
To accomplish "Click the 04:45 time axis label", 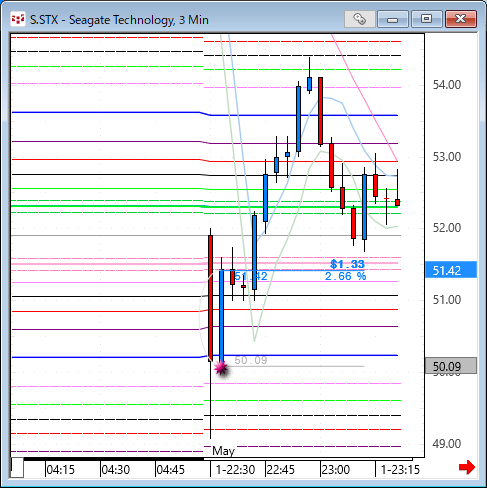I will coord(170,470).
